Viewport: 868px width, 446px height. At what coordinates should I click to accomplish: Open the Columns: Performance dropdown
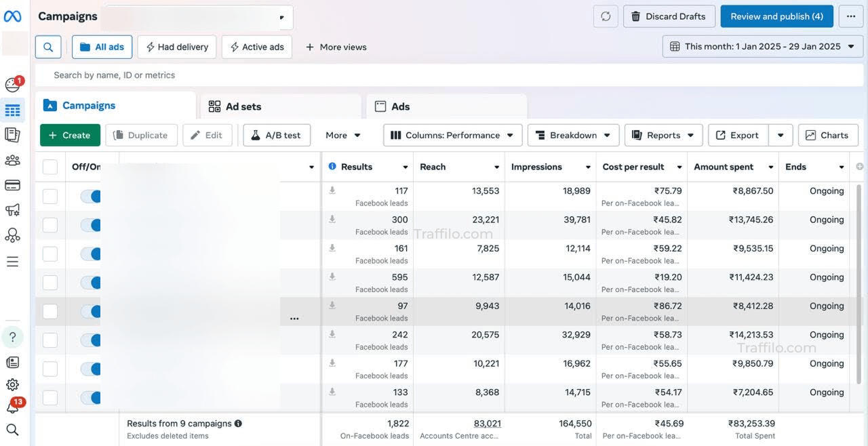click(452, 135)
